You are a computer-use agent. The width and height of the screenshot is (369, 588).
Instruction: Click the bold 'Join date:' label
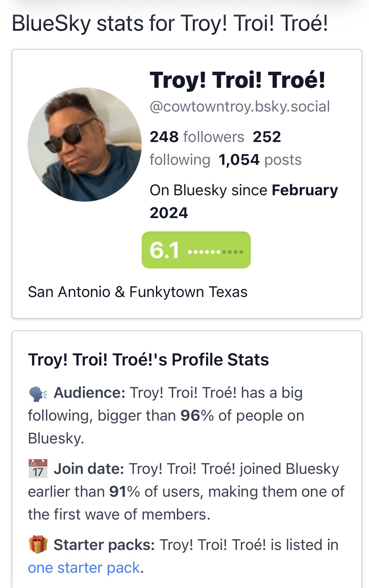pyautogui.click(x=89, y=469)
